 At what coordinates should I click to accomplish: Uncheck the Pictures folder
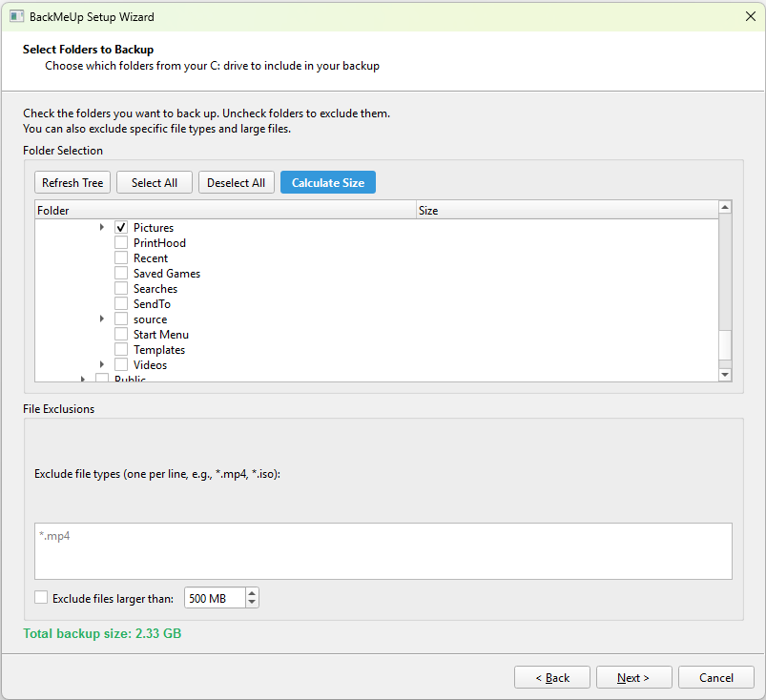[x=121, y=227]
